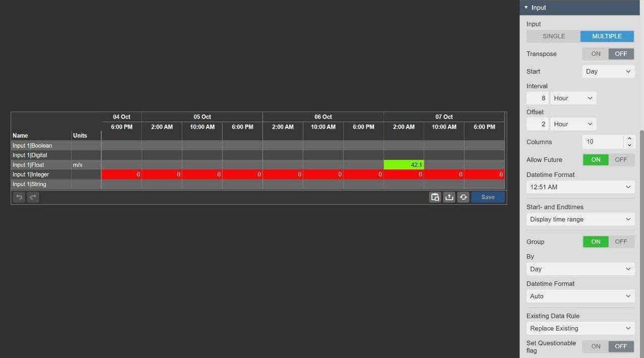
Task: Switch Allow Future to OFF
Action: (621, 160)
